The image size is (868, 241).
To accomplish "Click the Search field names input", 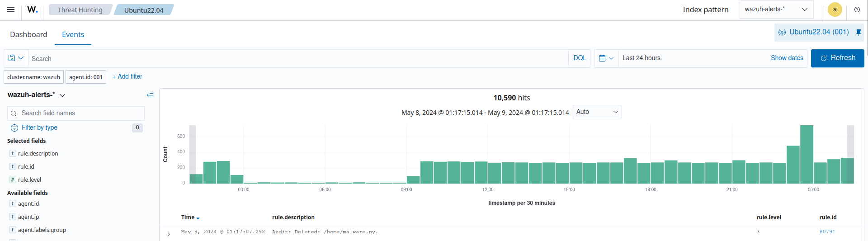I will pyautogui.click(x=80, y=113).
